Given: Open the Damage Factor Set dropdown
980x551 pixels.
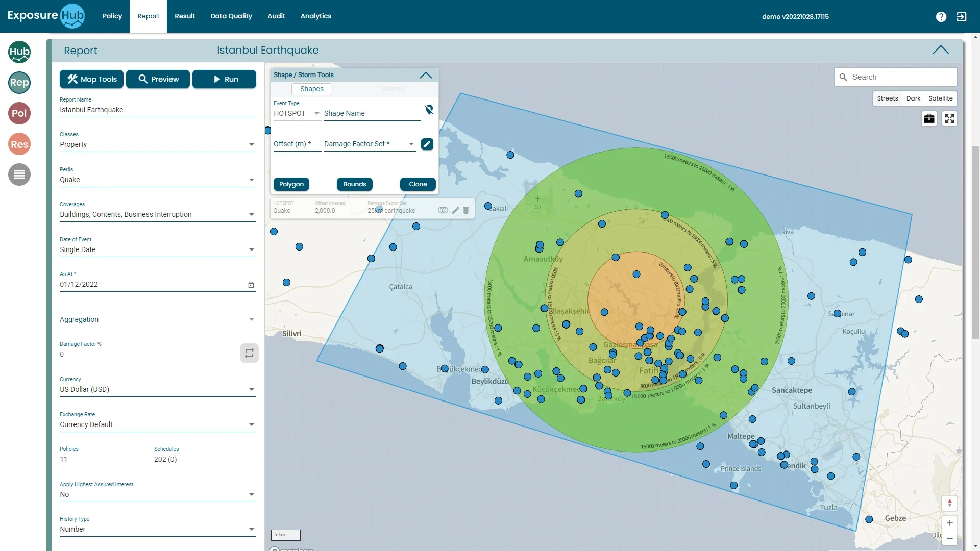Looking at the screenshot, I should tap(370, 144).
